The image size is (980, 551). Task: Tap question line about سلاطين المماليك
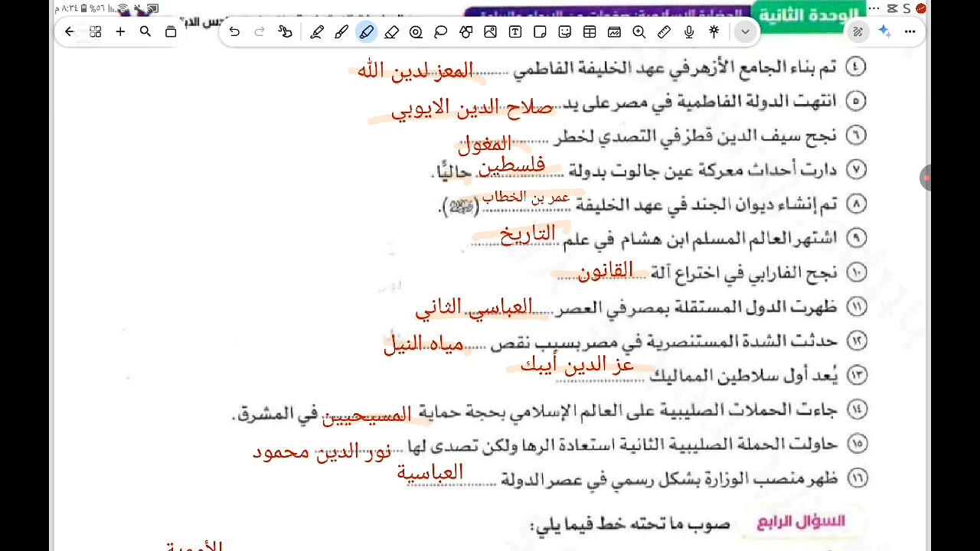click(x=743, y=376)
